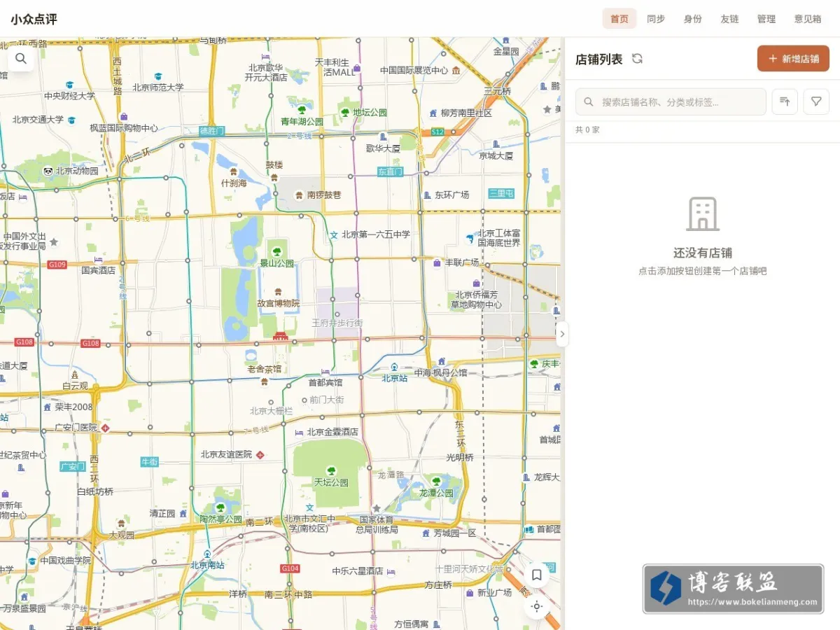Click the 王府井步行街 label
The height and width of the screenshot is (630, 840).
337,323
